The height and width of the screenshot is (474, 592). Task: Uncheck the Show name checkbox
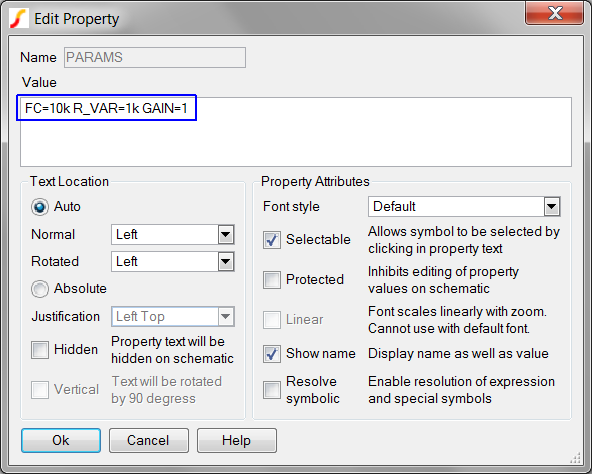[x=272, y=354]
